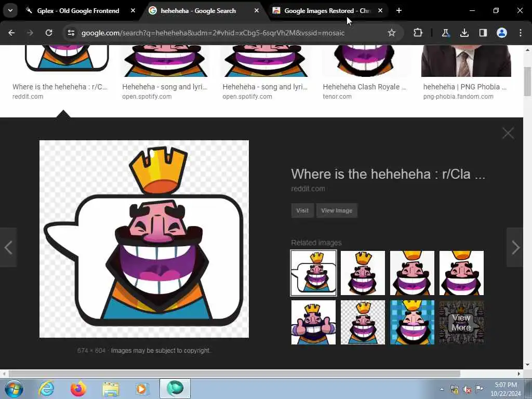Launch Firefox from the taskbar
Screen dimensions: 532x399
tap(78, 389)
